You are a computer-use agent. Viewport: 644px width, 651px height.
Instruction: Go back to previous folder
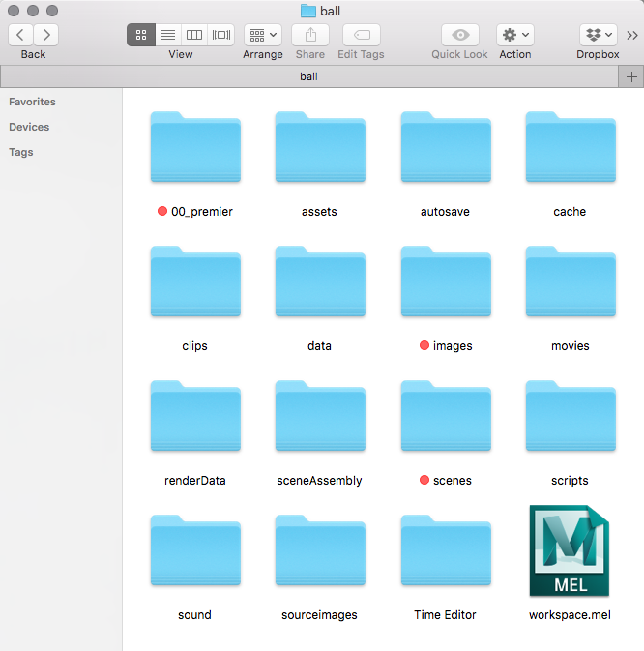21,35
